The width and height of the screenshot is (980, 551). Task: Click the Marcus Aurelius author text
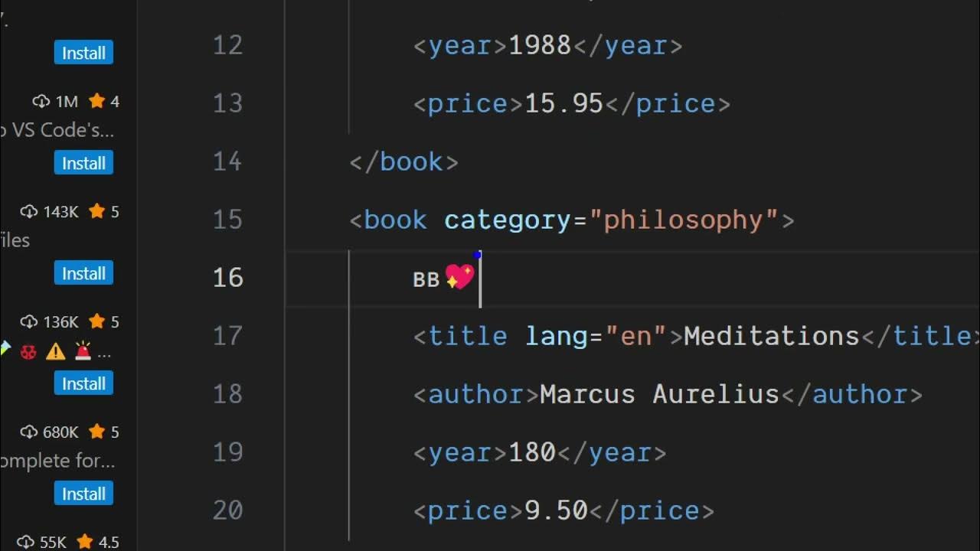point(659,394)
